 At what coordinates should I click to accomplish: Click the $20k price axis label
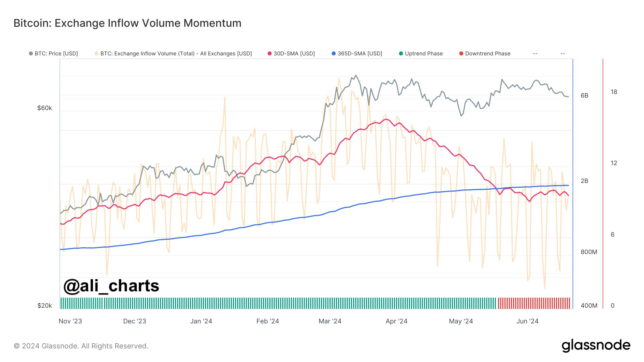click(x=45, y=306)
